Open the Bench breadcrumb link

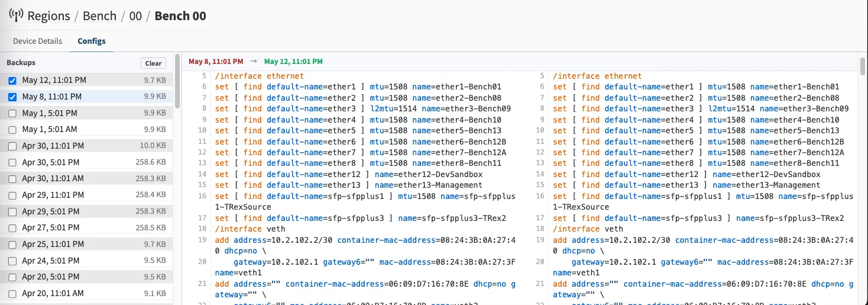[x=99, y=16]
